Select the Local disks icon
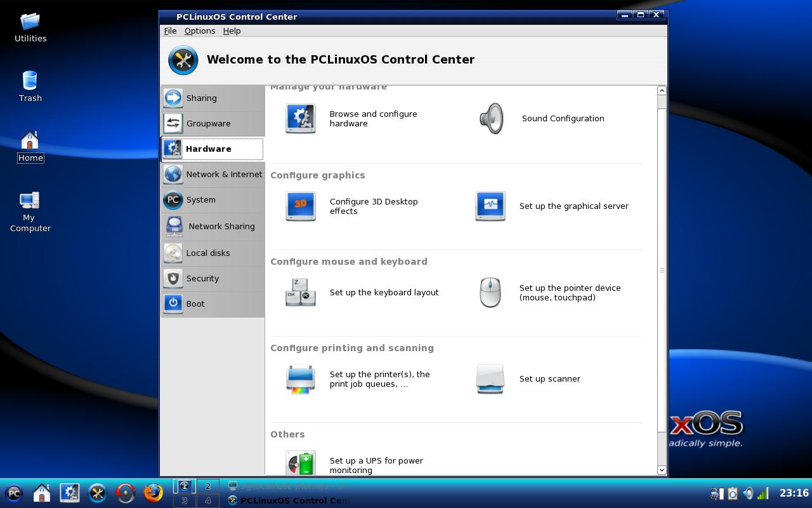The width and height of the screenshot is (812, 508). pos(173,253)
